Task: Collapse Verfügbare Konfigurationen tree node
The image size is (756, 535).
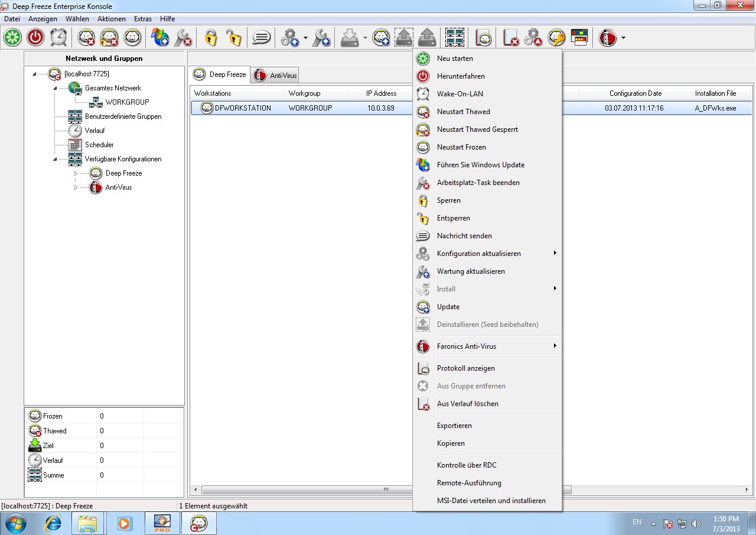Action: tap(55, 159)
